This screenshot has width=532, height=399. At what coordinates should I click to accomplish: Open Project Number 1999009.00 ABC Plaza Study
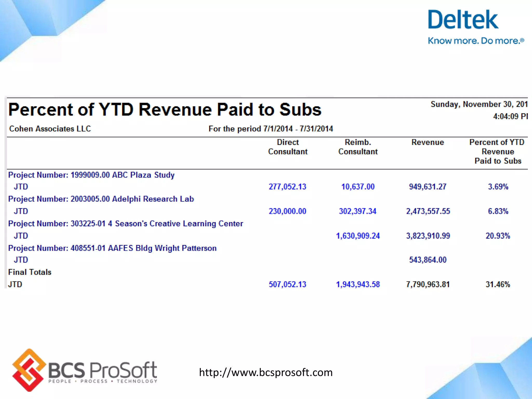click(x=91, y=175)
